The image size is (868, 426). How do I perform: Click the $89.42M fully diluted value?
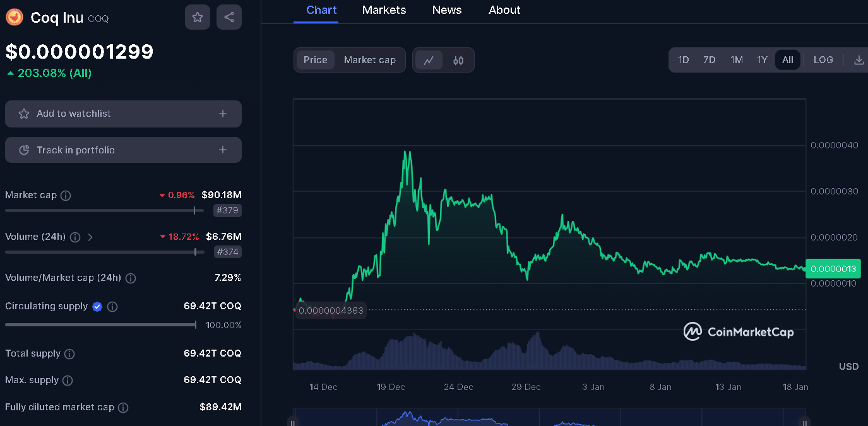(220, 407)
